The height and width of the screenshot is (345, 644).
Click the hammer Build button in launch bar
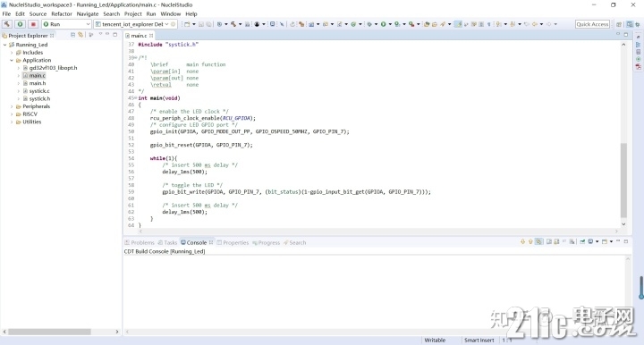click(x=7, y=24)
